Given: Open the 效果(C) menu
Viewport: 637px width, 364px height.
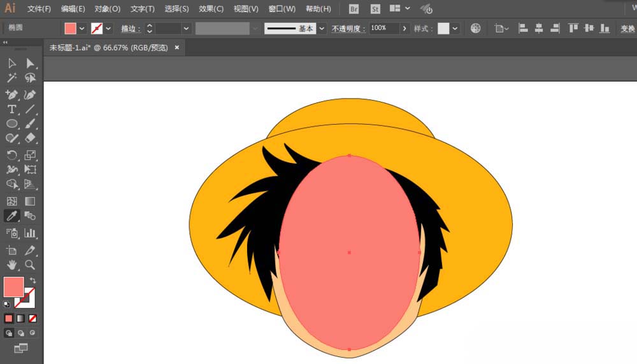Looking at the screenshot, I should click(x=211, y=8).
